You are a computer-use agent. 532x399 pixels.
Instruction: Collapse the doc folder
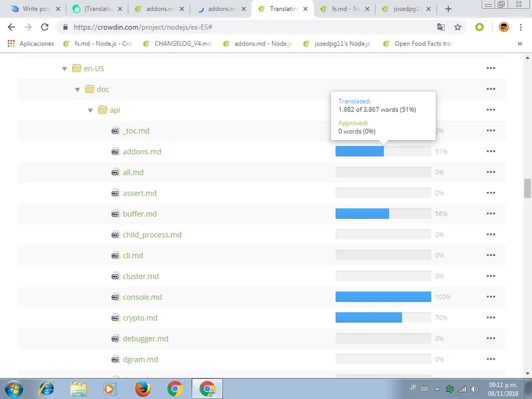pyautogui.click(x=78, y=90)
